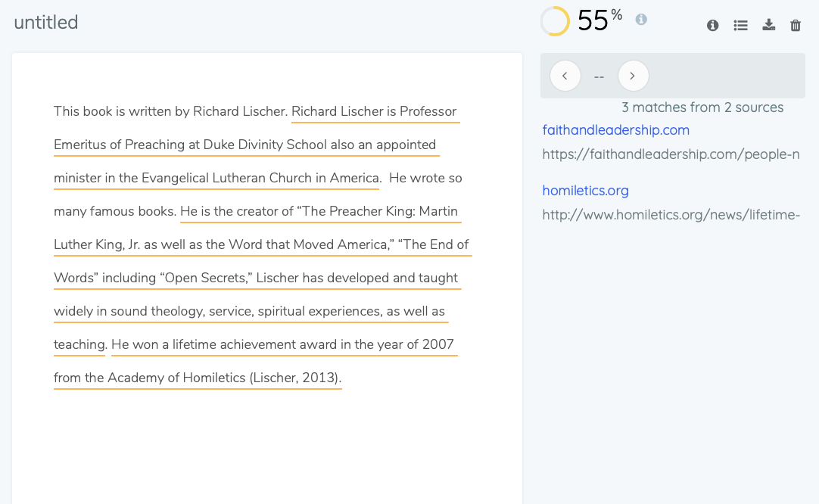Open the faithandleadership.com source link
This screenshot has width=819, height=504.
click(x=616, y=130)
